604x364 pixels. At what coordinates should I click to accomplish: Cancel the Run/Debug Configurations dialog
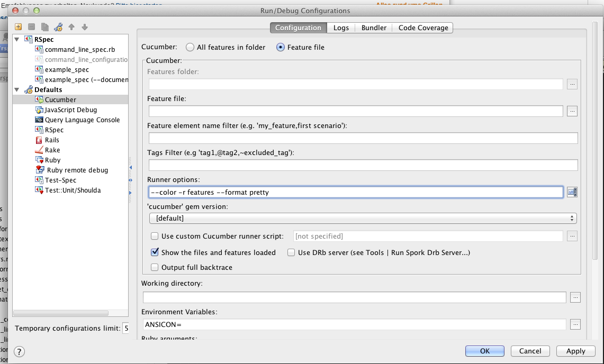click(x=530, y=351)
